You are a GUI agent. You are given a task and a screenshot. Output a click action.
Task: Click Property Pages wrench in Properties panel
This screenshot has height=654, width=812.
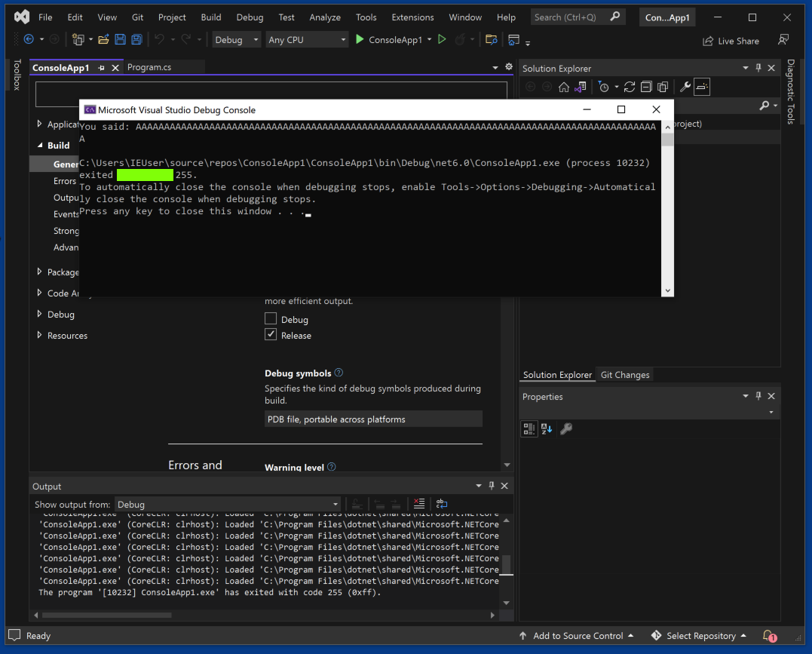click(x=566, y=429)
